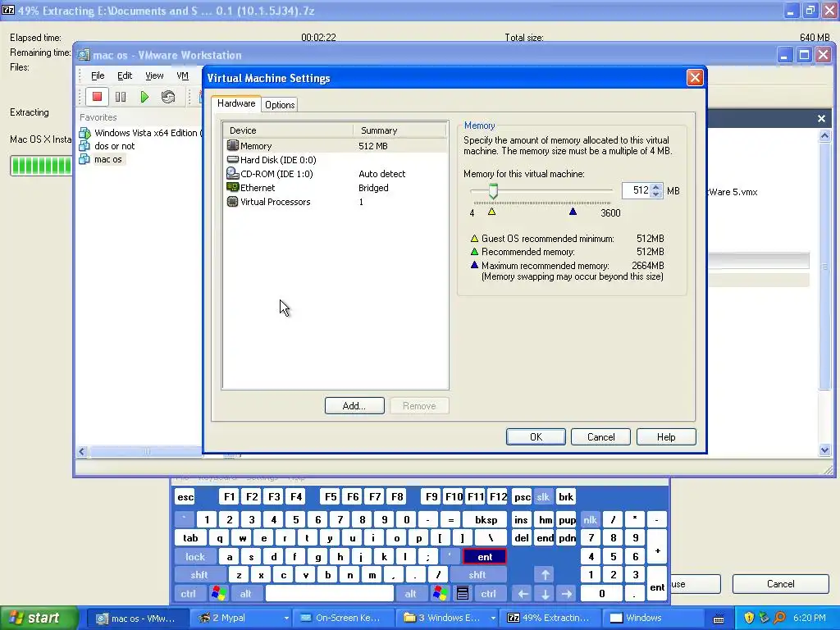Viewport: 840px width, 630px height.
Task: Open the File menu in VMware
Action: pos(98,75)
